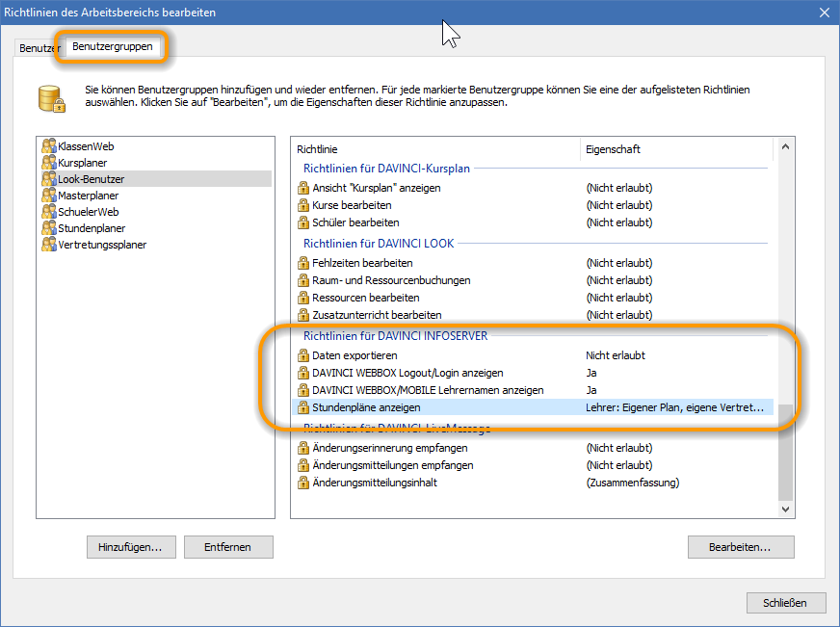Click the Kursplaner group icon
The width and height of the screenshot is (840, 627).
[49, 163]
